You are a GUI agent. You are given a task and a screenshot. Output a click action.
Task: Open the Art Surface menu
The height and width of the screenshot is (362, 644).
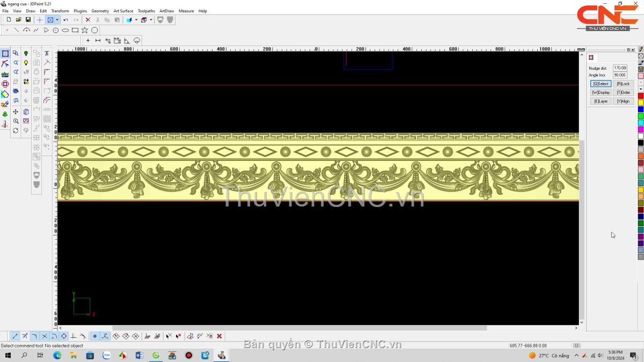click(123, 11)
